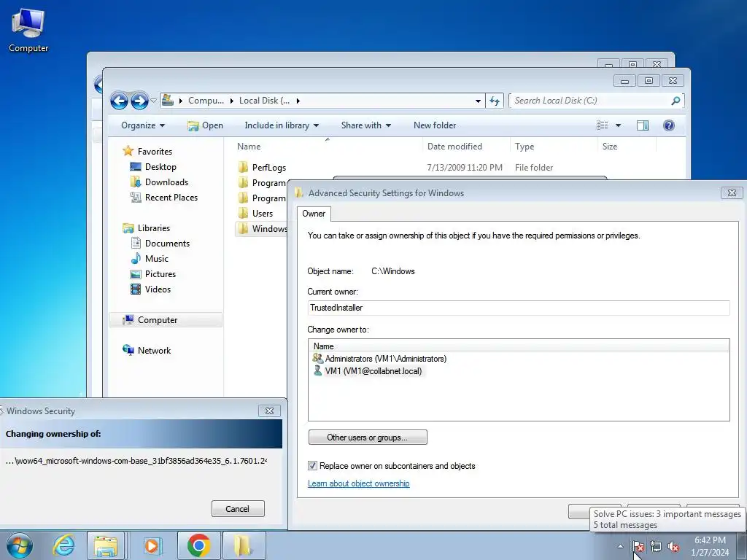Open the Music library

(x=156, y=259)
